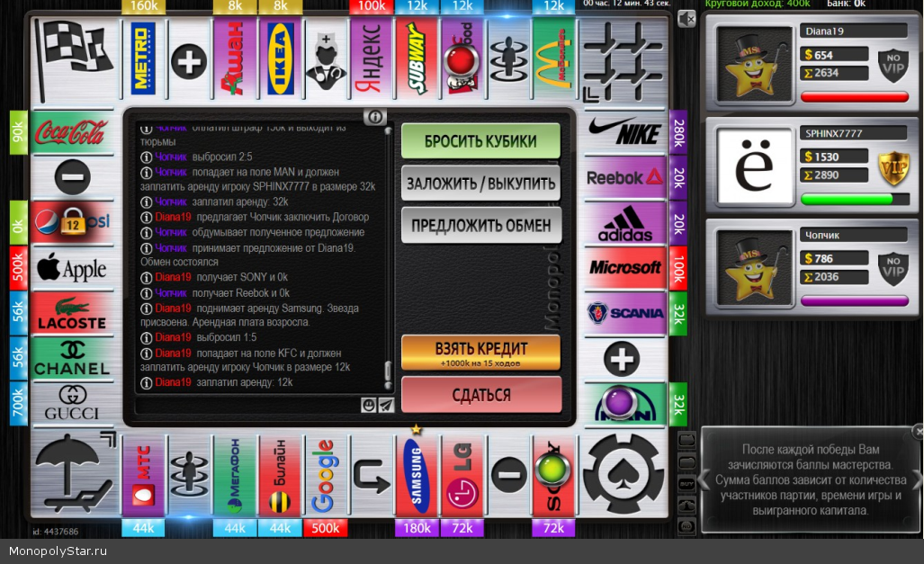Select the McDonald's property cell
The height and width of the screenshot is (564, 924).
553,58
